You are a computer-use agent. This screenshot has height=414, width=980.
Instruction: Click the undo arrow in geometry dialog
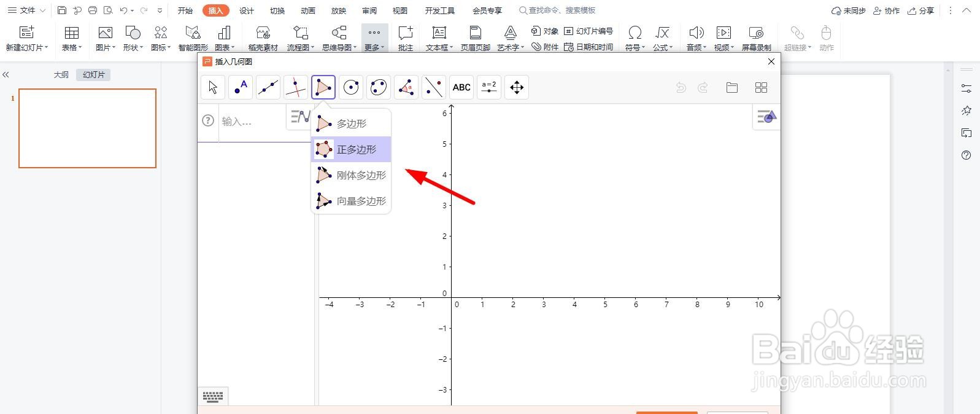pos(681,88)
